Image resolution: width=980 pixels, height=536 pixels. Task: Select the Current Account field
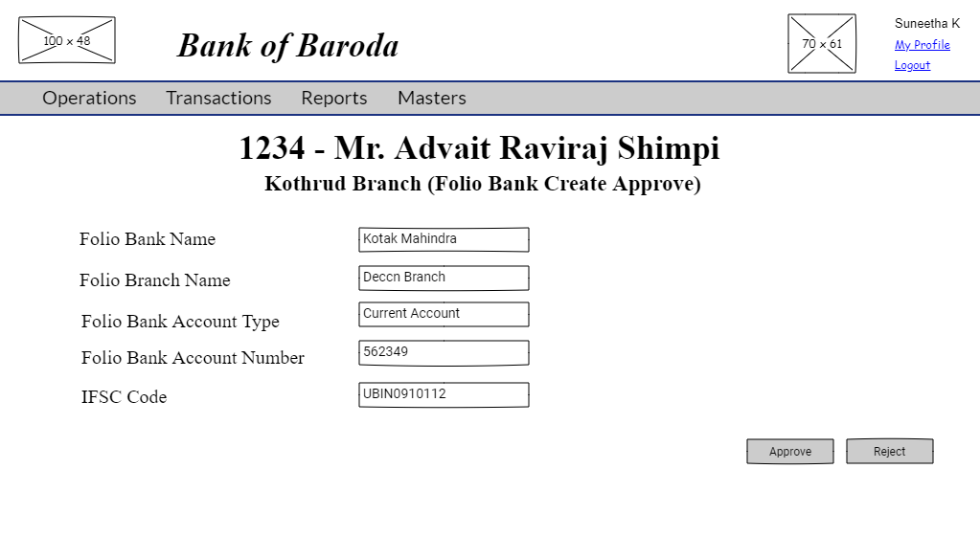point(444,314)
